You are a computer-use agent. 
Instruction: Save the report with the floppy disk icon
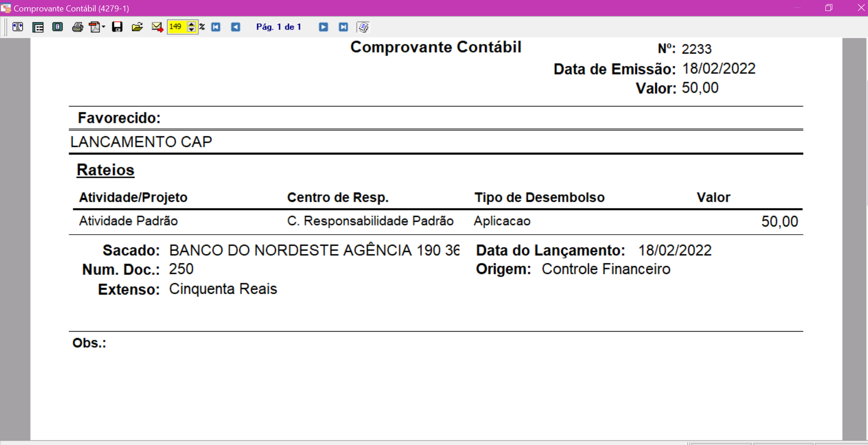(x=117, y=27)
